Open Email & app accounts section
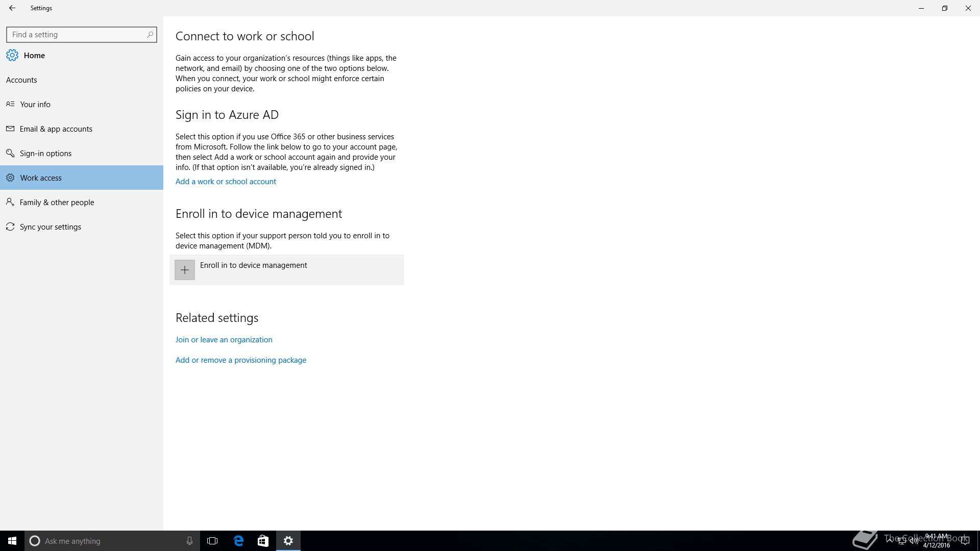Viewport: 980px width, 551px height. tap(56, 129)
